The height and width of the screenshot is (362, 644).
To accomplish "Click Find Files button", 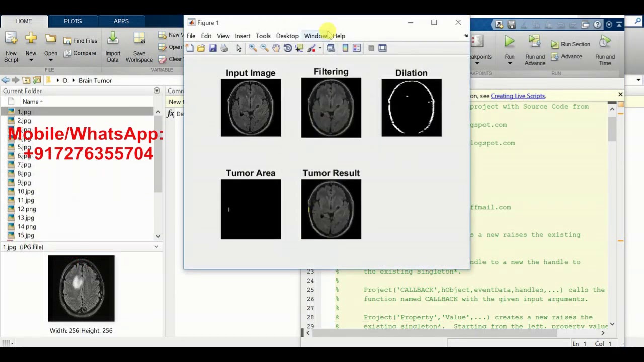I will (80, 41).
